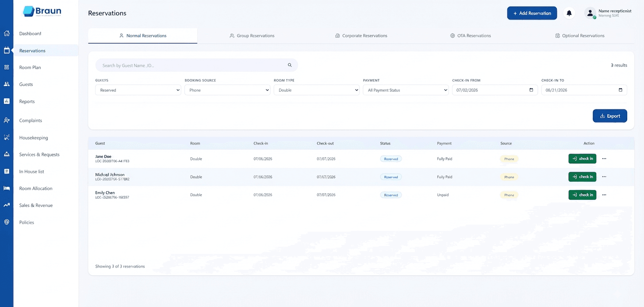The image size is (644, 307).
Task: Open the Room Plan grid icon
Action: pos(7,67)
